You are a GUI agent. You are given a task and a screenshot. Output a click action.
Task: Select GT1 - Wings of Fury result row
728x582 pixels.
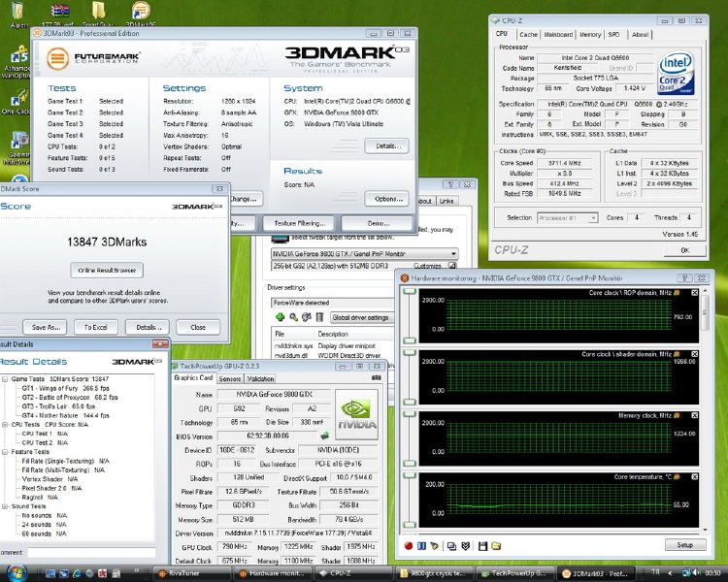click(x=65, y=388)
